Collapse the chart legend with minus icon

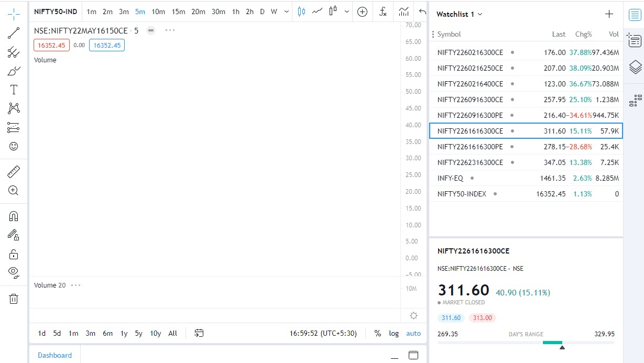click(x=151, y=30)
